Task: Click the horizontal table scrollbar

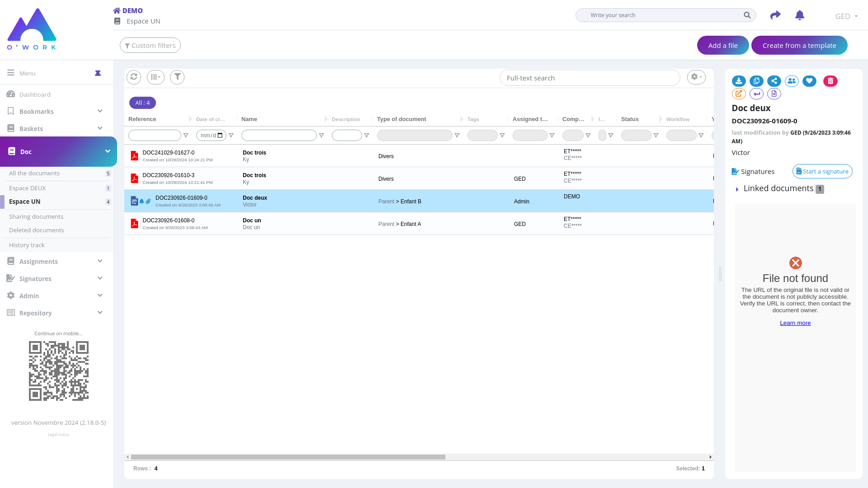Action: click(288, 457)
